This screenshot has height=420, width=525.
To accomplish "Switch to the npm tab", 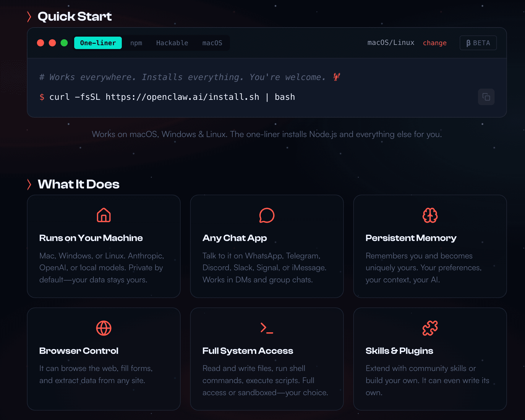I will point(136,43).
